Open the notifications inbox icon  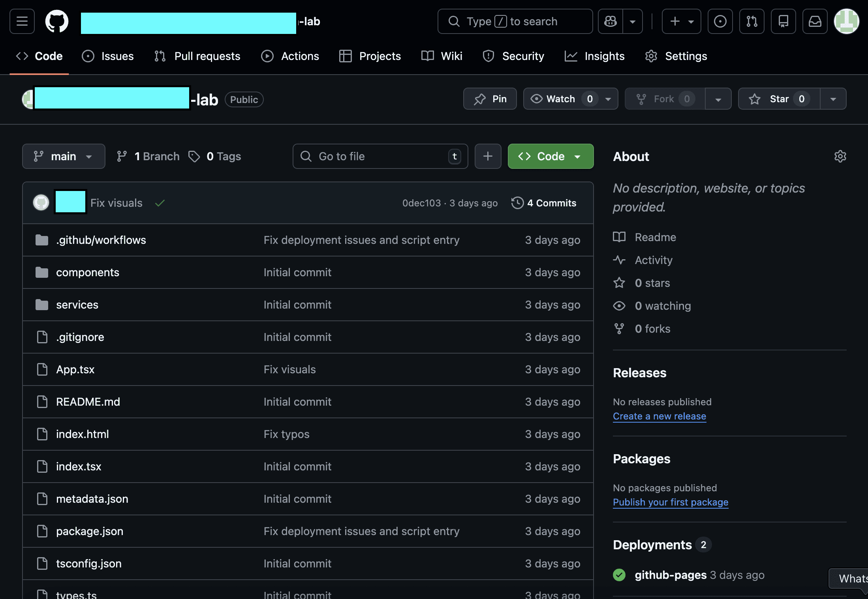pos(815,21)
